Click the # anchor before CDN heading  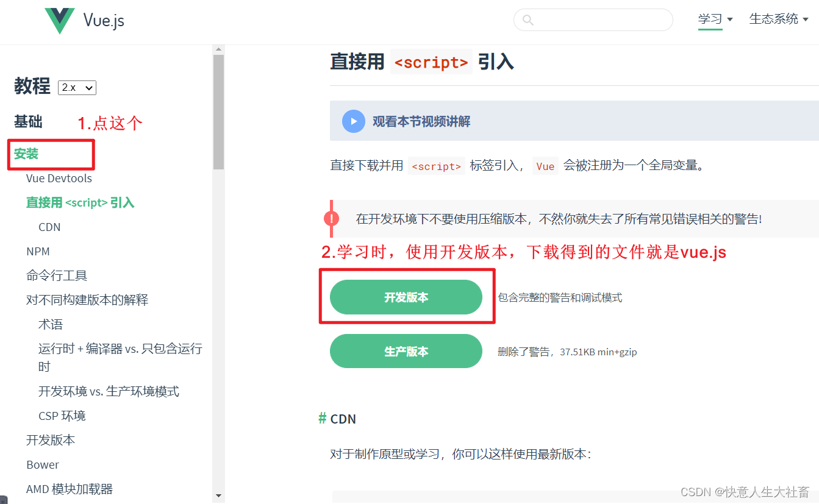click(323, 419)
